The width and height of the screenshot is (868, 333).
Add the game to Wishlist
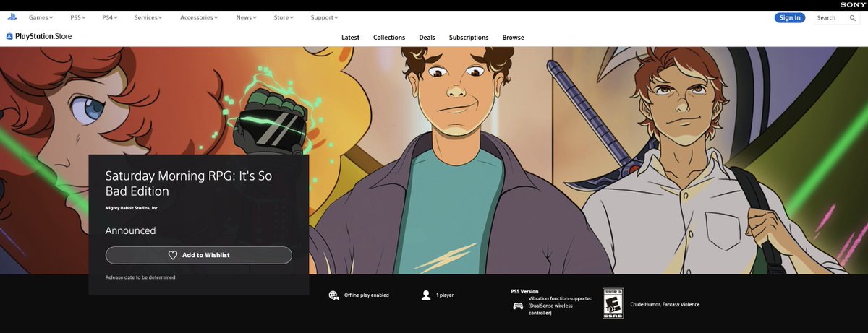tap(199, 255)
